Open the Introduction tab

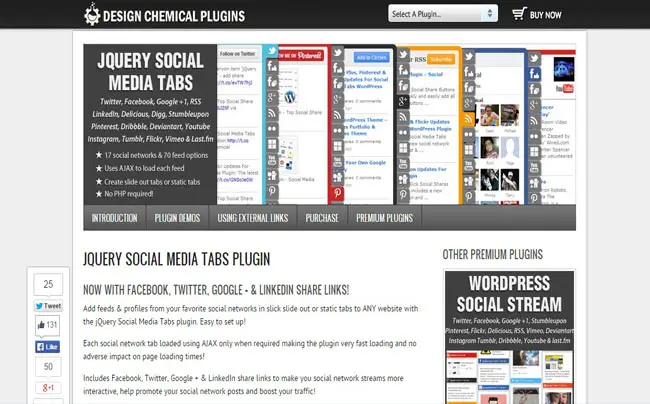(x=114, y=218)
